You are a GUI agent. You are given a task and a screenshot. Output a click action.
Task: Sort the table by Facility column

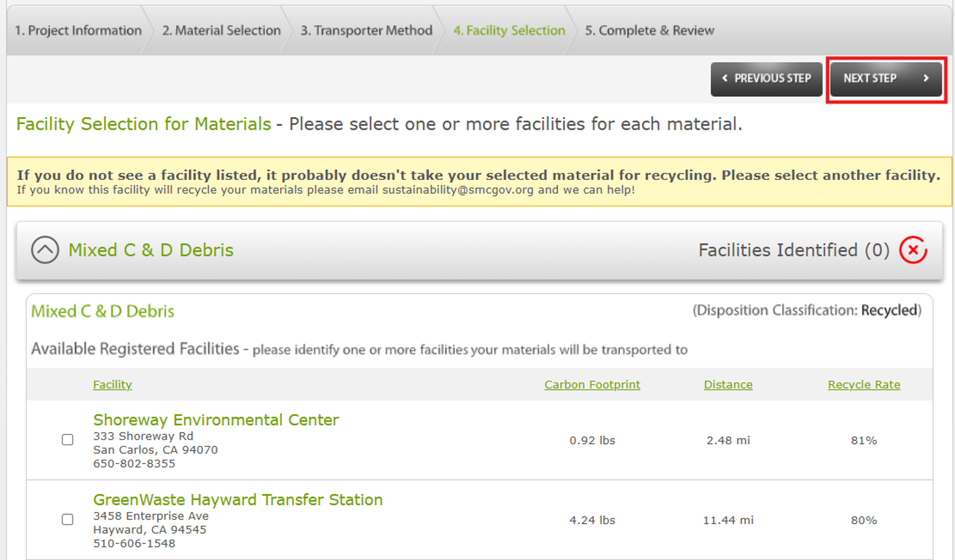[112, 384]
